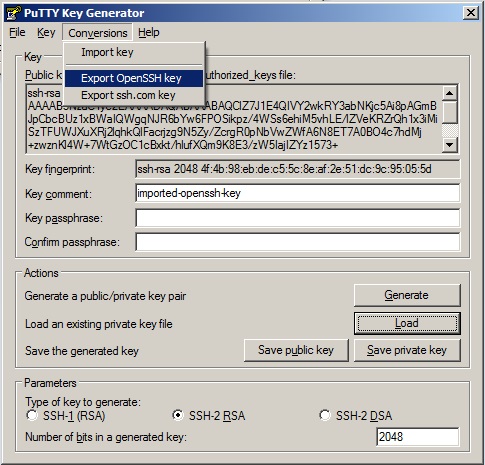Open the Help menu
The image size is (485, 465).
pyautogui.click(x=149, y=33)
